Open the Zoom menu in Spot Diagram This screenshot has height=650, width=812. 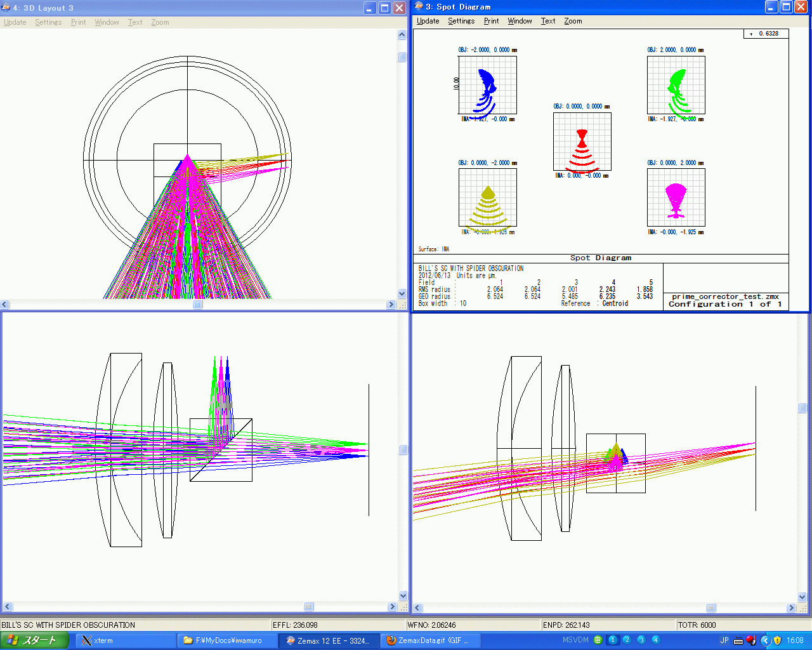point(573,21)
